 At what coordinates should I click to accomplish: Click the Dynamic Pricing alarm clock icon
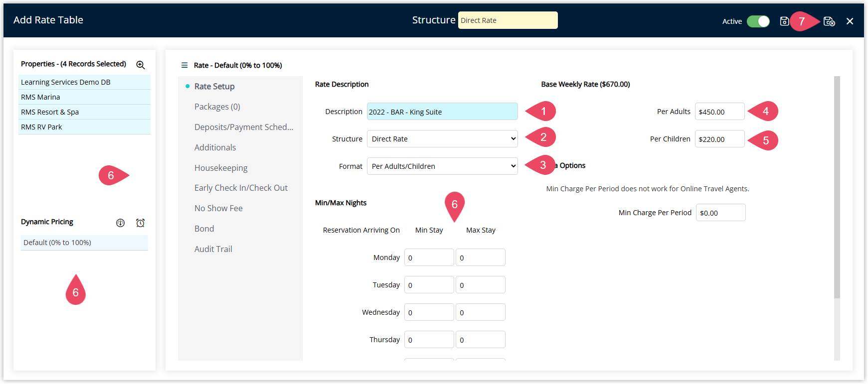(140, 223)
